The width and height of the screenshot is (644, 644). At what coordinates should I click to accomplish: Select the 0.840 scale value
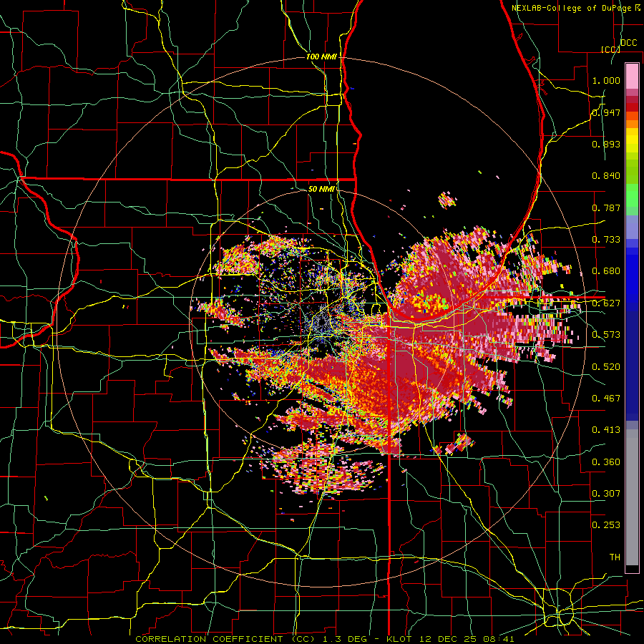[606, 176]
